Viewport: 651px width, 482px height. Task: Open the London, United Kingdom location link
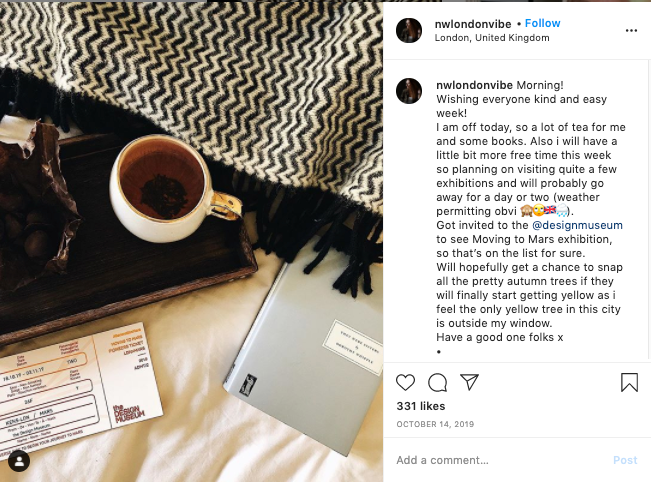pyautogui.click(x=492, y=38)
